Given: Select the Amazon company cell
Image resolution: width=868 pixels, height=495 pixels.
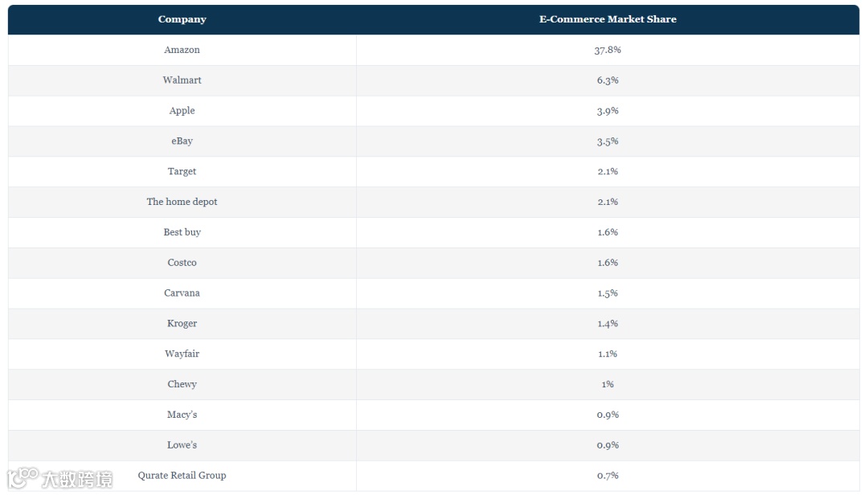Looking at the screenshot, I should 182,50.
